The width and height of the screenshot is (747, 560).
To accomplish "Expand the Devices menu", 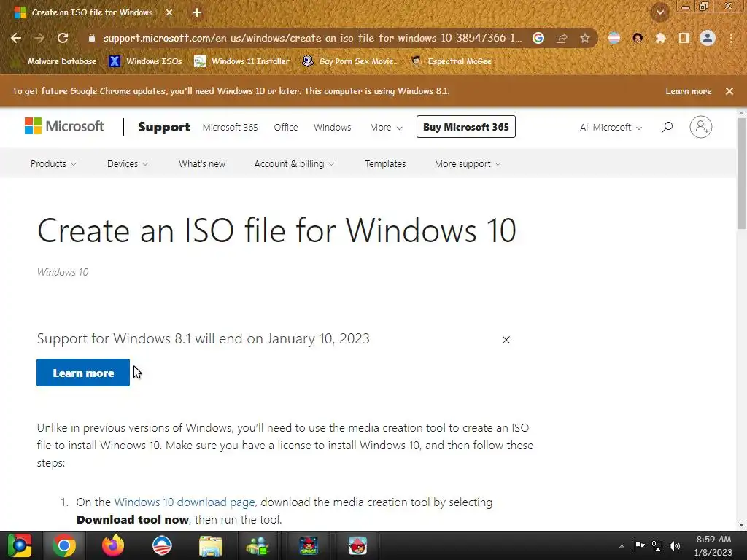I will coord(128,164).
